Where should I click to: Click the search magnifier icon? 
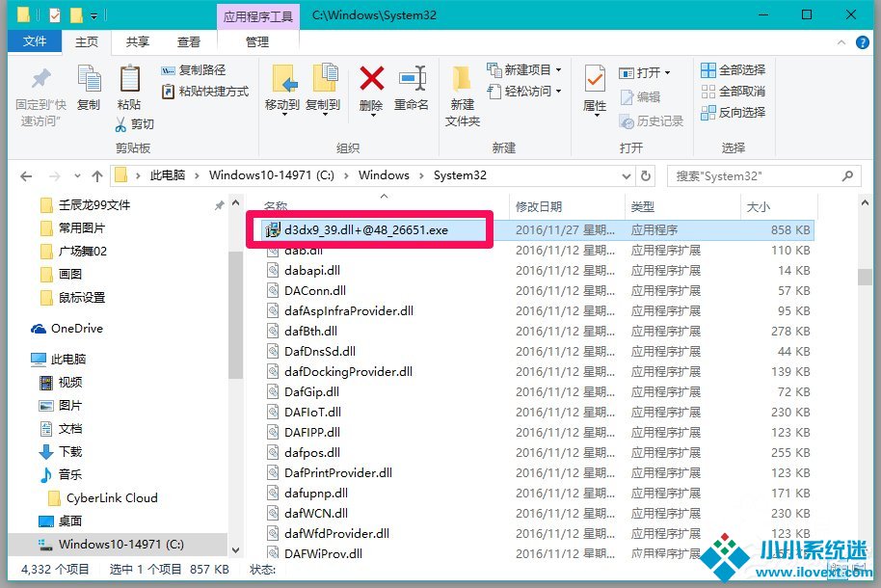click(x=847, y=176)
